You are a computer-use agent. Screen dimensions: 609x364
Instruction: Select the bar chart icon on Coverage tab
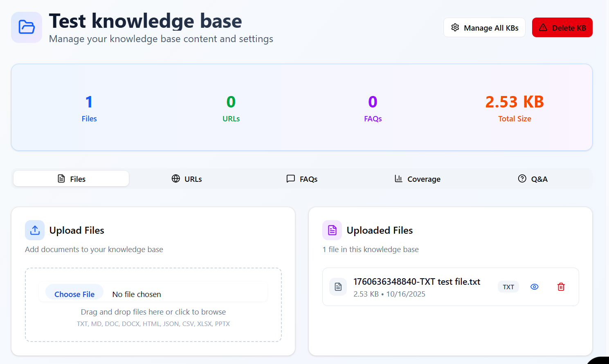pyautogui.click(x=399, y=179)
